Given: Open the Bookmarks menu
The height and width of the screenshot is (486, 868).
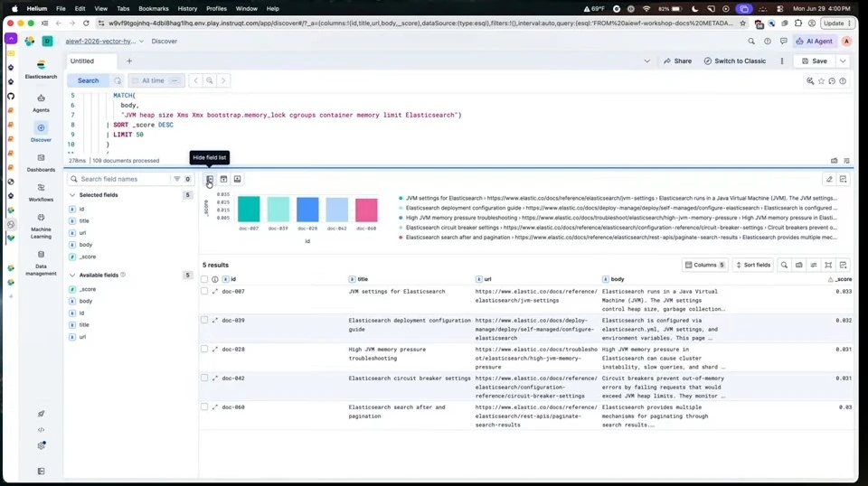Looking at the screenshot, I should [154, 9].
